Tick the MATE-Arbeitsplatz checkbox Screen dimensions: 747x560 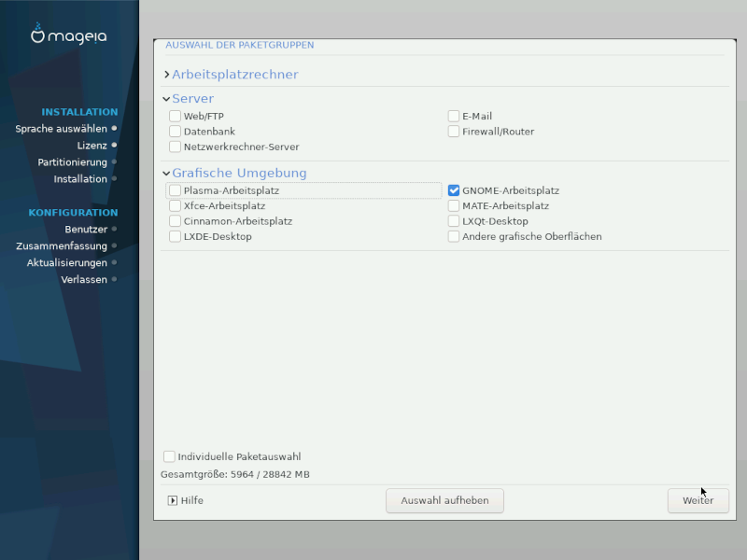click(454, 206)
